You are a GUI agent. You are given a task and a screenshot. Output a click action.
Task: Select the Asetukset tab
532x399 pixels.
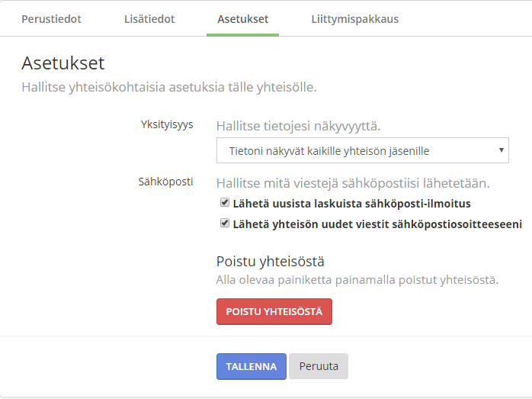point(242,18)
